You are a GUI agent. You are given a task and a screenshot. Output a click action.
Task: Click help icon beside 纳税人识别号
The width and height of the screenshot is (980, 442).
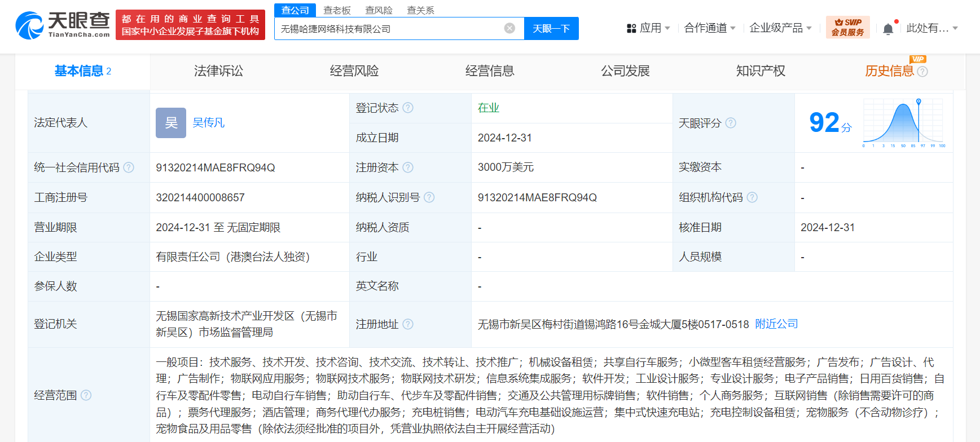tap(429, 197)
